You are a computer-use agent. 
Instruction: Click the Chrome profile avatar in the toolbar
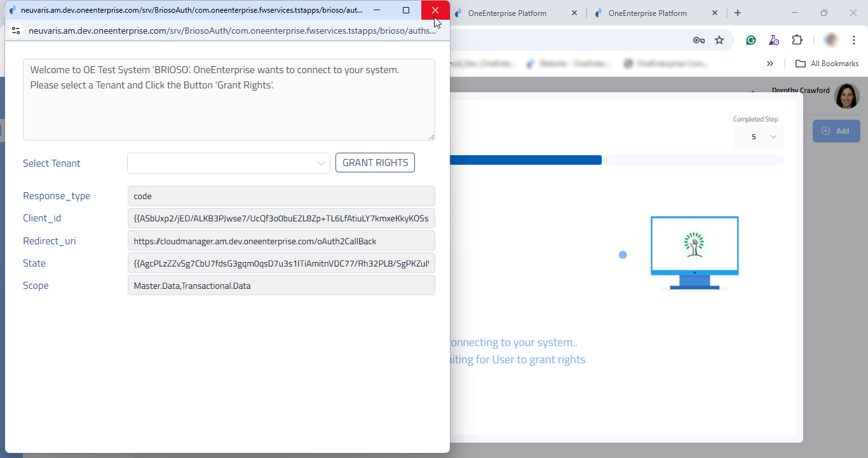(831, 40)
